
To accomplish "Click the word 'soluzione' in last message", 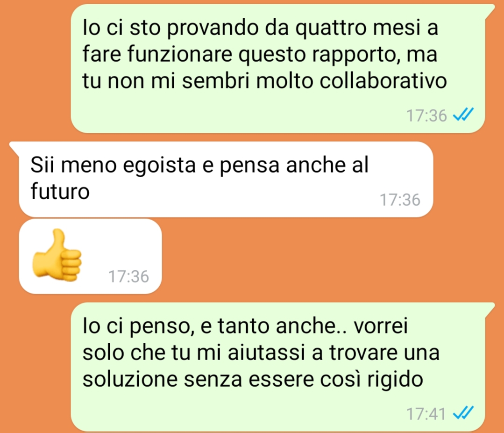I will (x=130, y=379).
